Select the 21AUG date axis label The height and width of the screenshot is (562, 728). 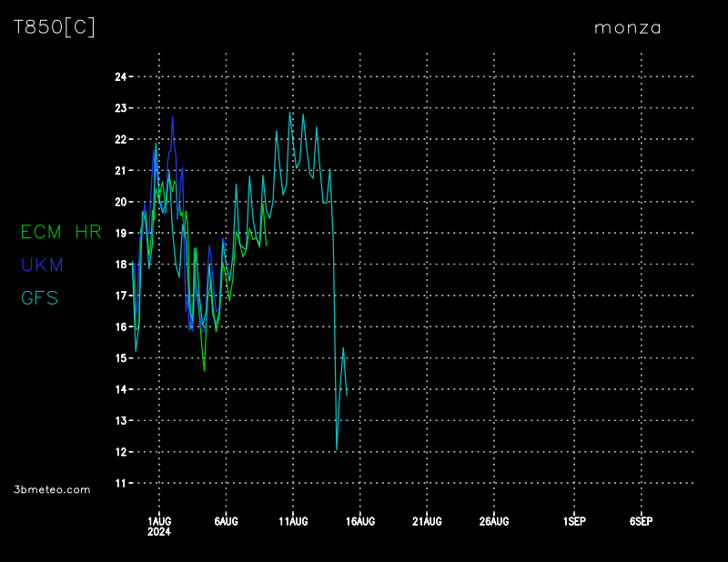pyautogui.click(x=427, y=521)
